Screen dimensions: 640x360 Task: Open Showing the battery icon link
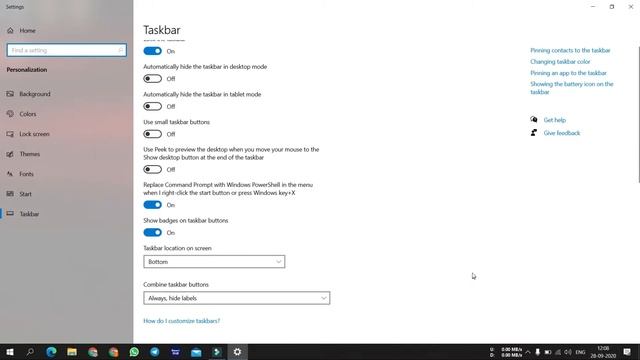pos(571,88)
